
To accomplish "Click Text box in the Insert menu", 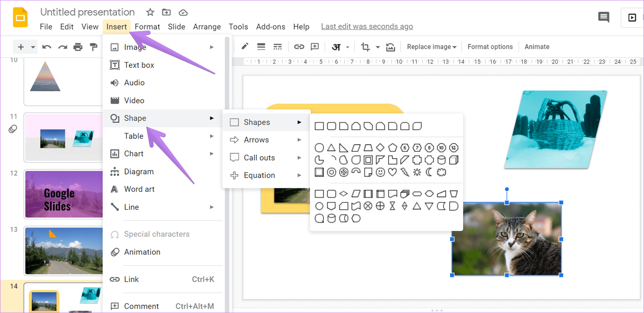I will coord(138,65).
